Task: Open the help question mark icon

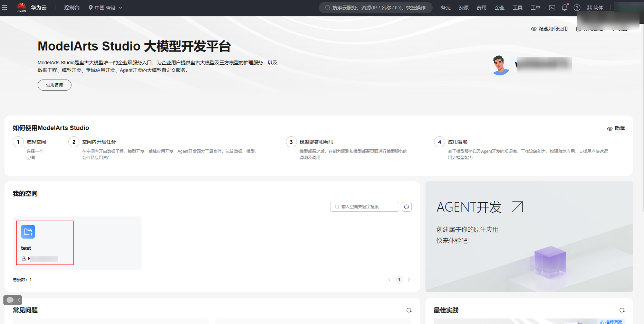Action: [577, 8]
